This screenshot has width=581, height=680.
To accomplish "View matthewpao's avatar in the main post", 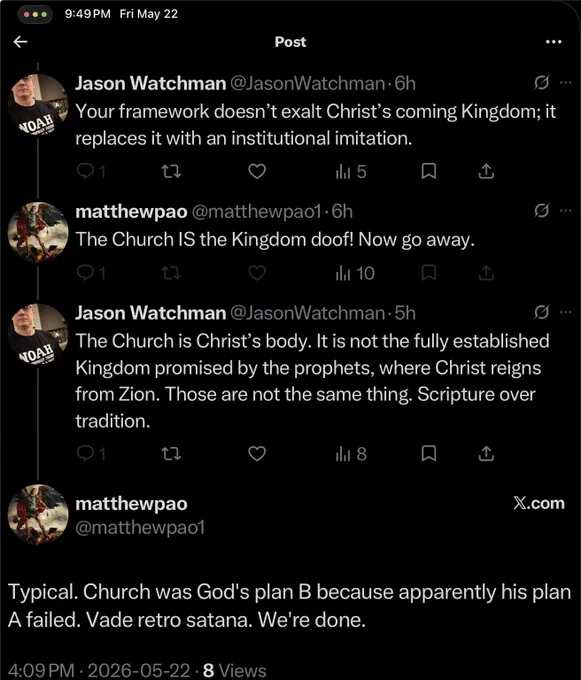I will [38, 515].
